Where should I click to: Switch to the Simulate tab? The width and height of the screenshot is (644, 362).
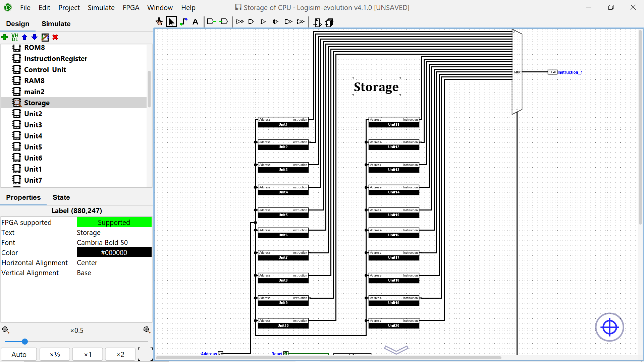point(56,24)
